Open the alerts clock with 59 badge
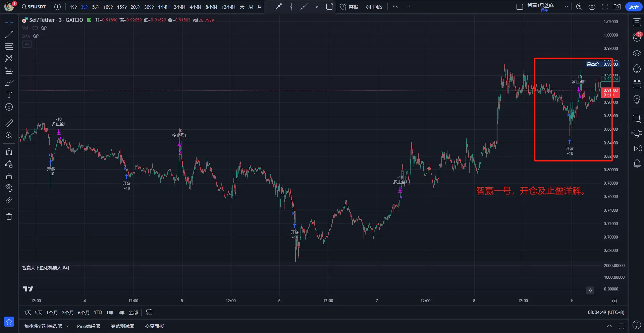Viewport: 644px width, 333px height. [637, 37]
